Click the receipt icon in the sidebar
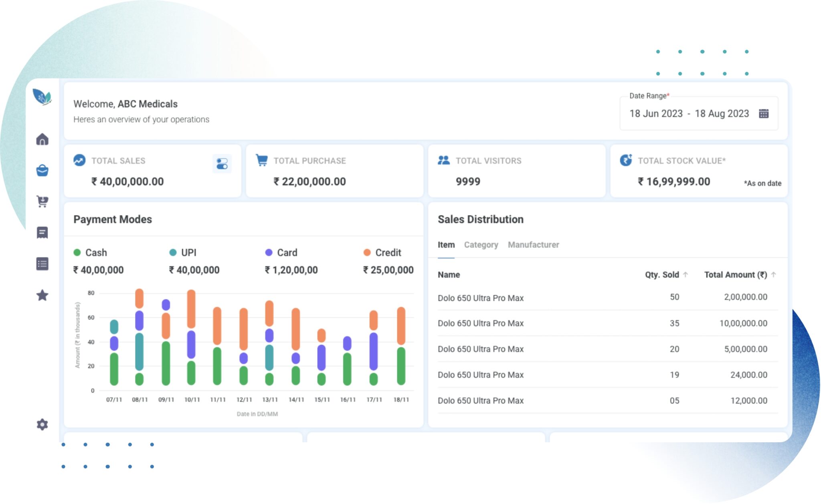 42,232
